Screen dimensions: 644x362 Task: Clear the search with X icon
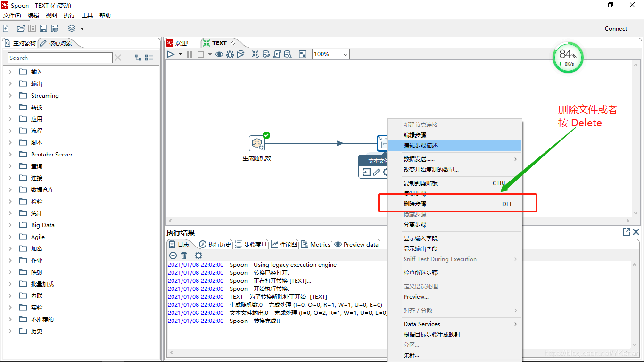pos(118,58)
